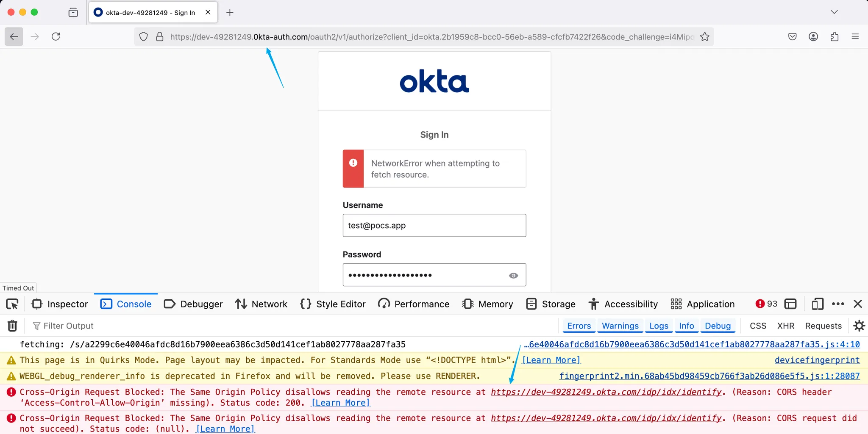This screenshot has height=434, width=868.
Task: Click the NetworkError alert message
Action: (434, 169)
